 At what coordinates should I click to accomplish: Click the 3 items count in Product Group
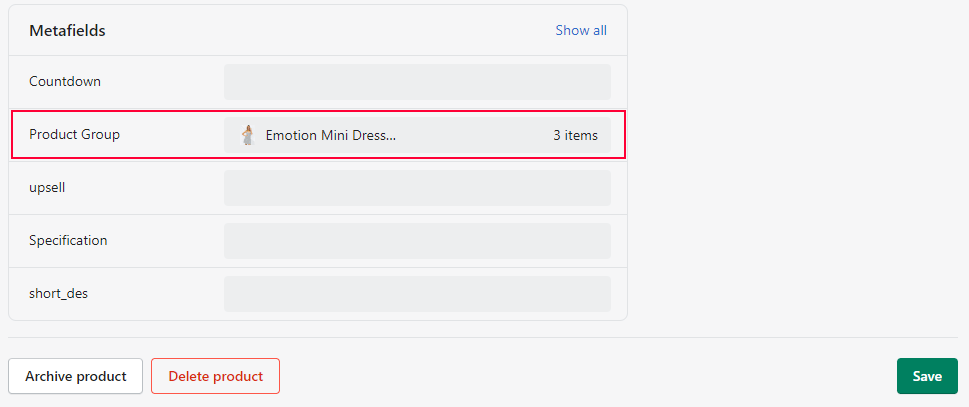coord(575,135)
